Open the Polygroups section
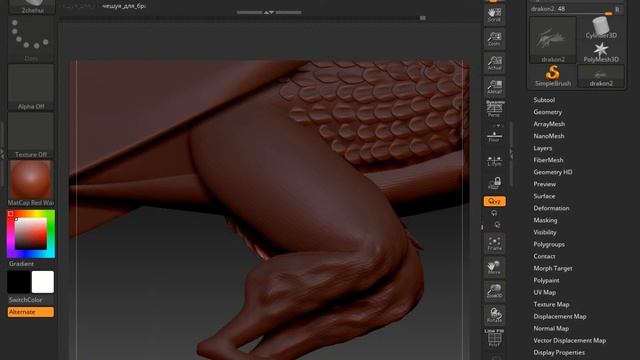 (549, 244)
